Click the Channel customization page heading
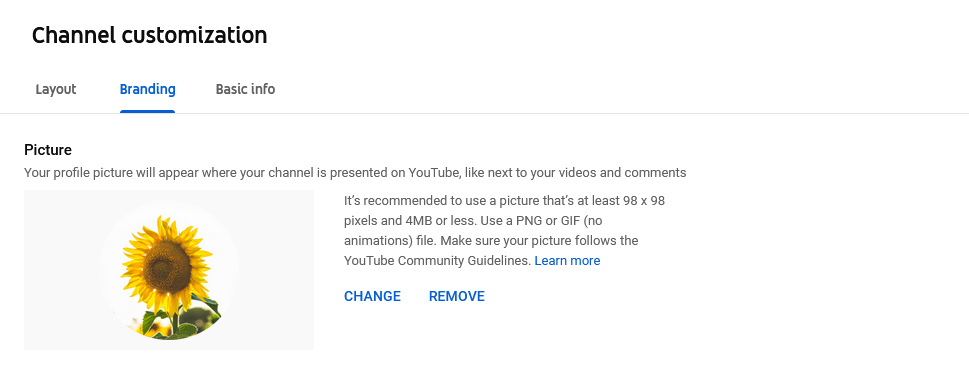Viewport: 969px width, 375px height. click(x=150, y=35)
